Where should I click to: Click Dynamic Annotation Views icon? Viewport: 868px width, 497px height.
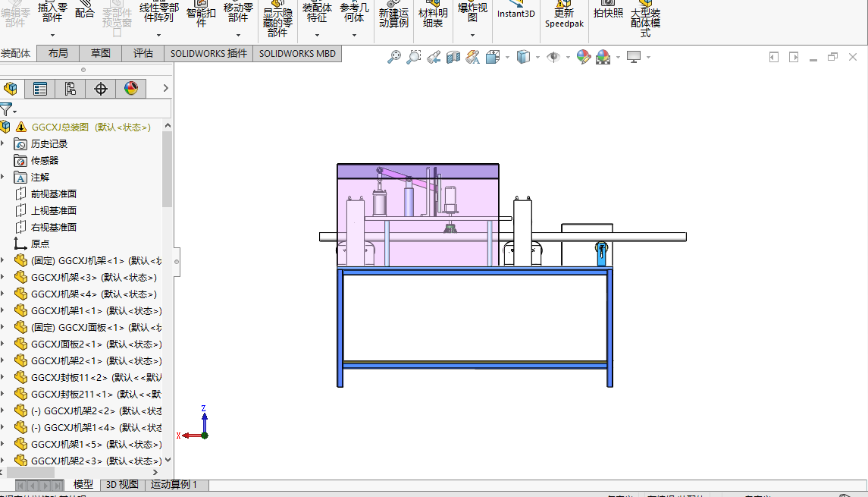(473, 56)
